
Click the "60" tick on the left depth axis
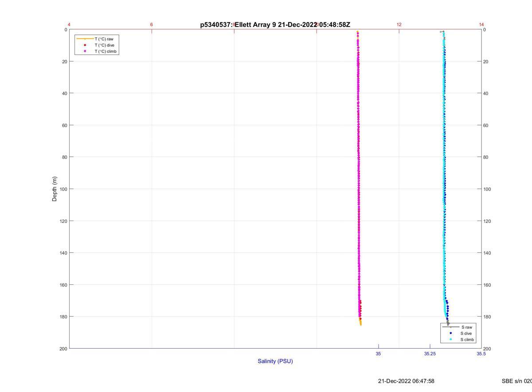coord(65,125)
